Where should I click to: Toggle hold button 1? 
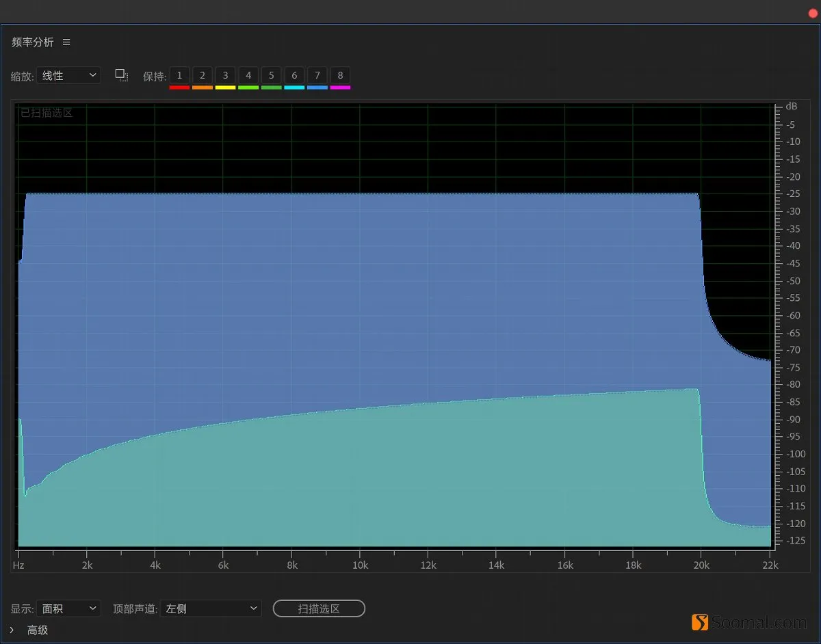(x=179, y=75)
